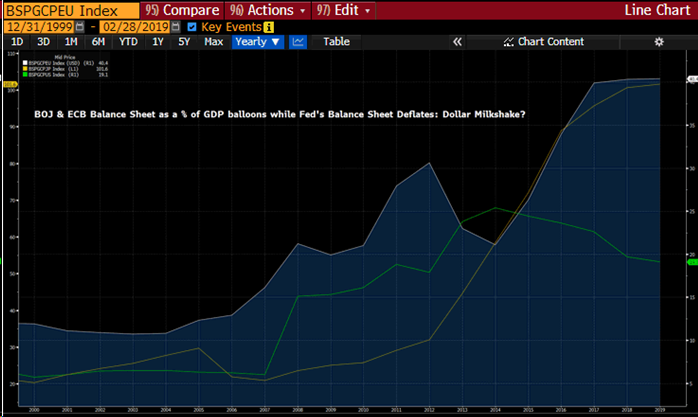Click the start date field 12/31/1999

point(38,26)
